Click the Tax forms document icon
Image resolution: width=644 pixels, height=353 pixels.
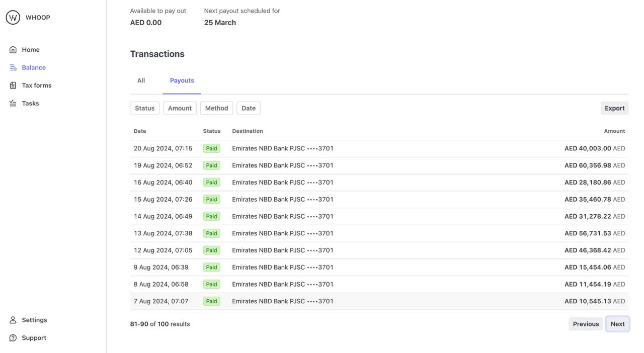[13, 85]
